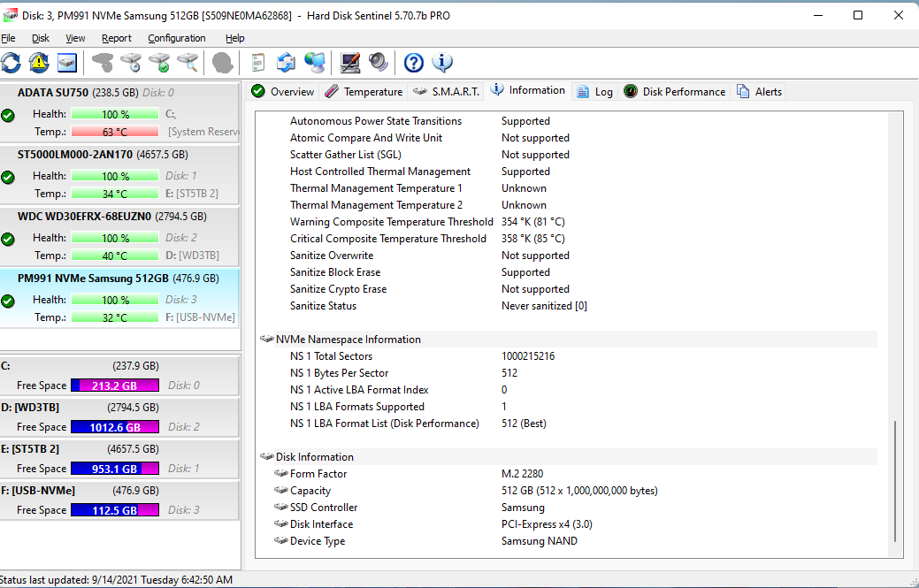Click the ADATA 63 °C red temperature bar
Viewport: 919px width, 588px height.
(115, 132)
